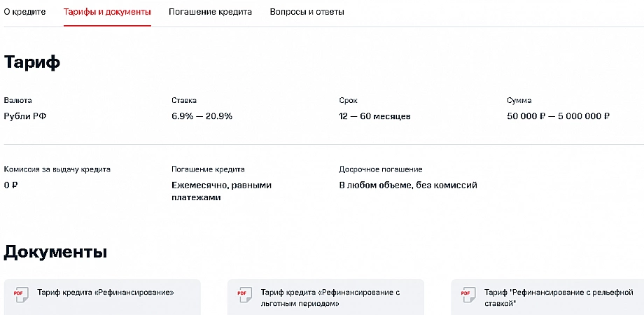This screenshot has height=315, width=644.
Task: Click the «Комиссия за выдачу кредита» label
Action: coord(57,169)
